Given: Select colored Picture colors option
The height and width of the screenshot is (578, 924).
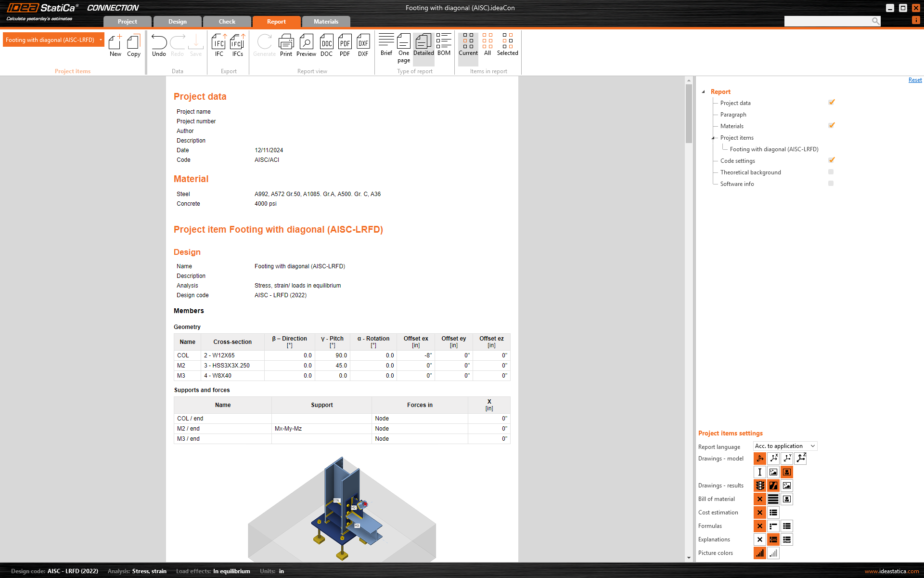Looking at the screenshot, I should (x=759, y=553).
